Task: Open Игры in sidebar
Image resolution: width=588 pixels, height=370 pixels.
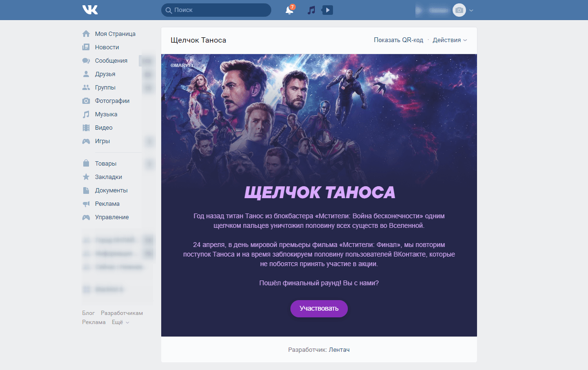Action: (x=102, y=141)
